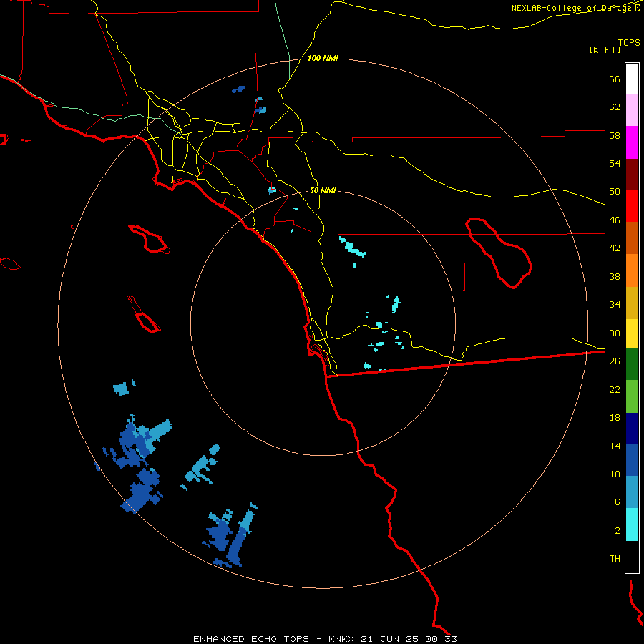644x644 pixels.
Task: Click the Santa Catalina Island outline
Action: coord(149,238)
